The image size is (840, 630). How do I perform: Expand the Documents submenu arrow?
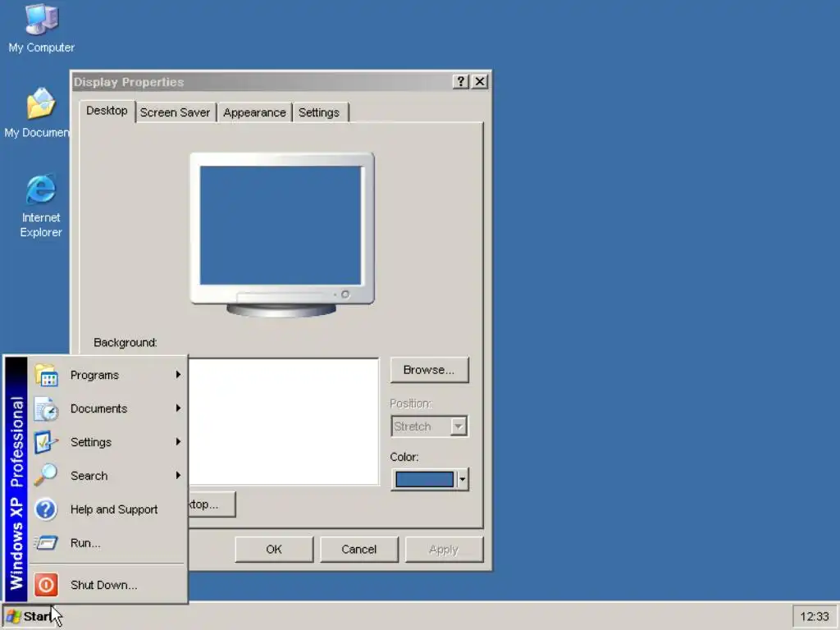tap(178, 409)
